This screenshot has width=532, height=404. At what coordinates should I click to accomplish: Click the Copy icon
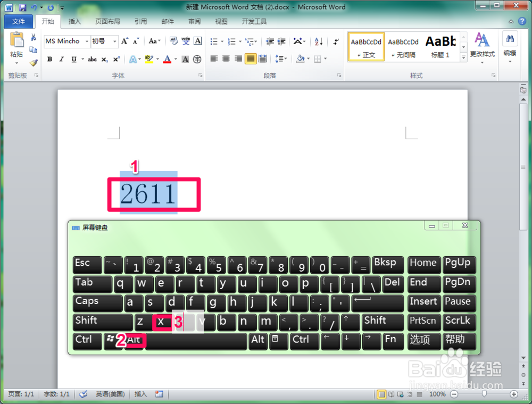pos(33,50)
